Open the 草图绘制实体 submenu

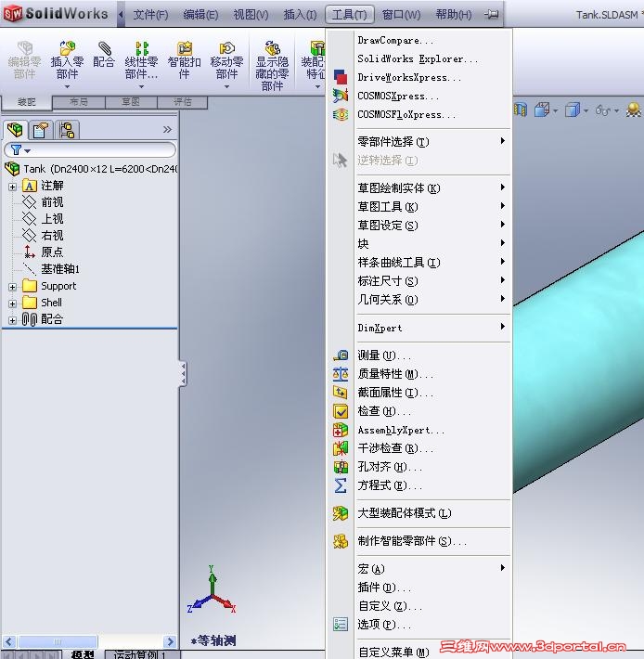tap(420, 187)
